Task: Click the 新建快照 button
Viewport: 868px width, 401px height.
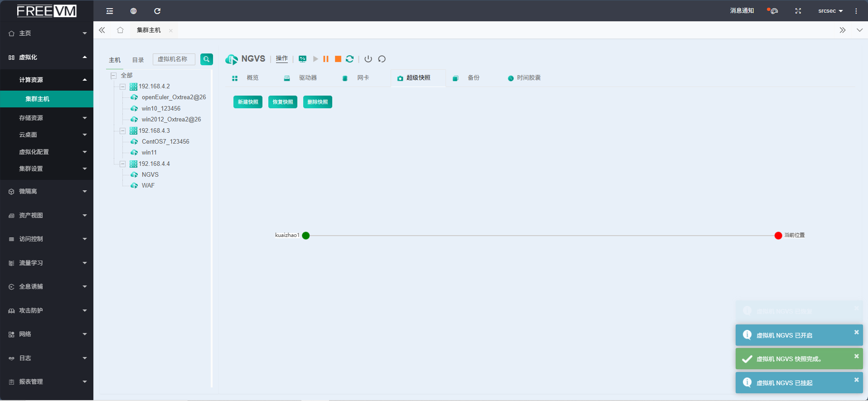Action: pyautogui.click(x=248, y=102)
